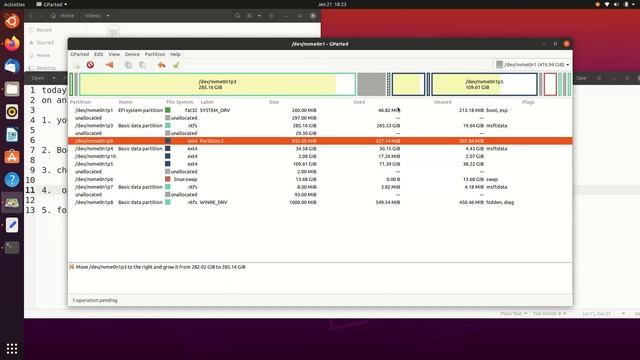Open Terminal from the dock
The width and height of the screenshot is (640, 360).
click(12, 247)
